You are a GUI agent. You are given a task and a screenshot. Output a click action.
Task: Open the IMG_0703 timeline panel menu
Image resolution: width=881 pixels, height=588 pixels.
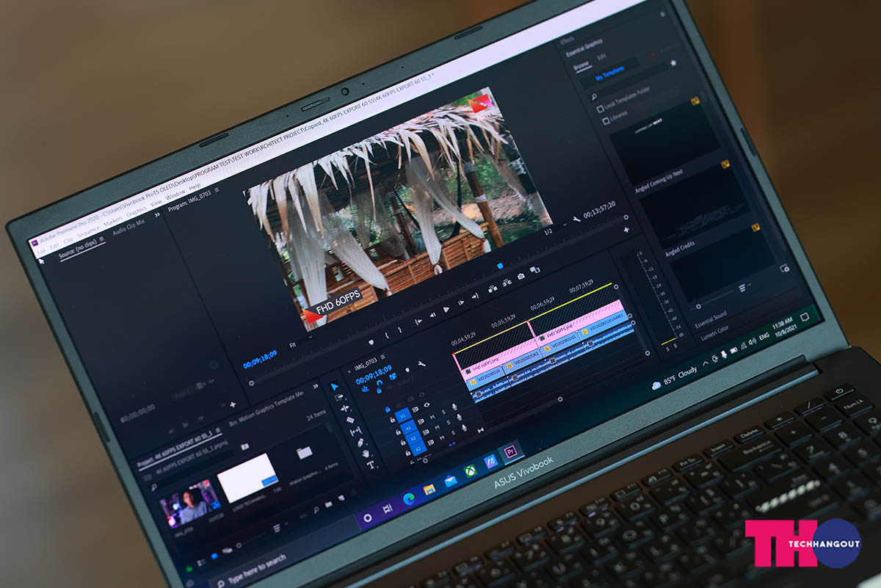tap(383, 357)
